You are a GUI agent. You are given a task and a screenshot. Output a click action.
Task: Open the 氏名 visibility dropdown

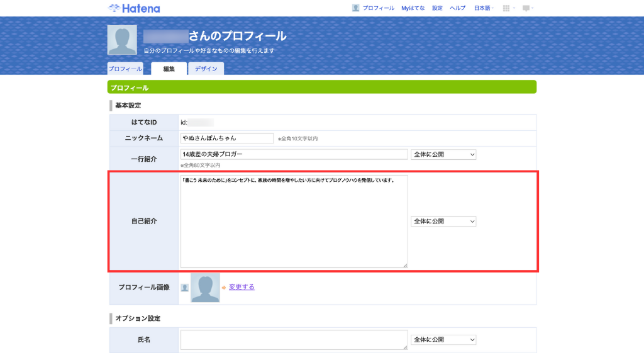point(443,340)
